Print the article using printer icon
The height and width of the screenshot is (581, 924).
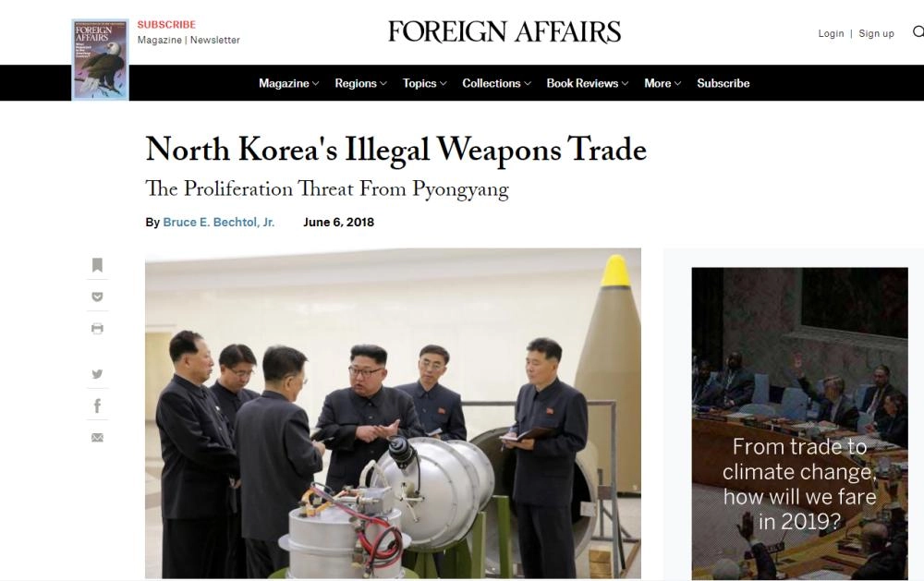[97, 328]
